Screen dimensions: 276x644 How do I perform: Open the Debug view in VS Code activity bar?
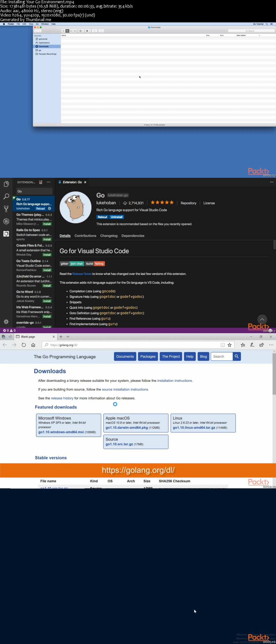tap(6, 221)
